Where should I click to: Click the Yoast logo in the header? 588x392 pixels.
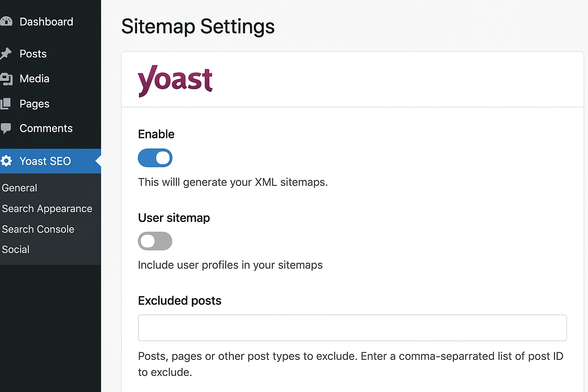[x=175, y=80]
